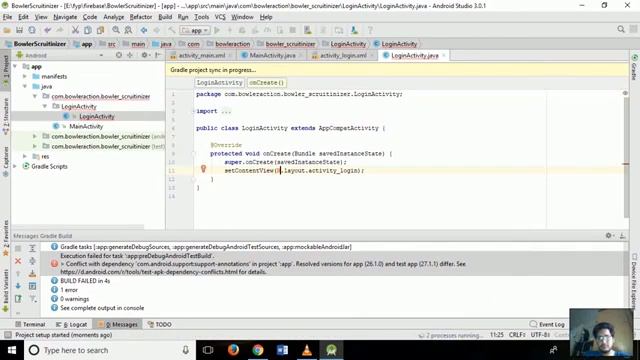640x360 pixels.
Task: Click the Save All toolbar icon
Action: (19, 30)
